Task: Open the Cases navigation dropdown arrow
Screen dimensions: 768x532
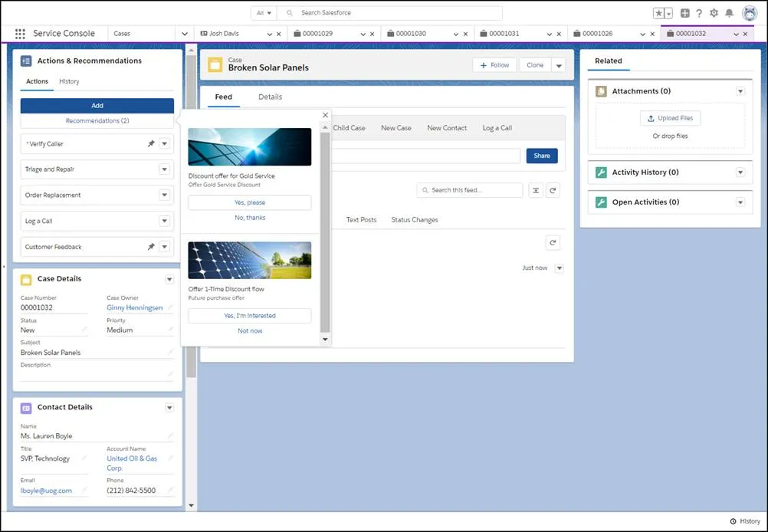Action: [183, 33]
